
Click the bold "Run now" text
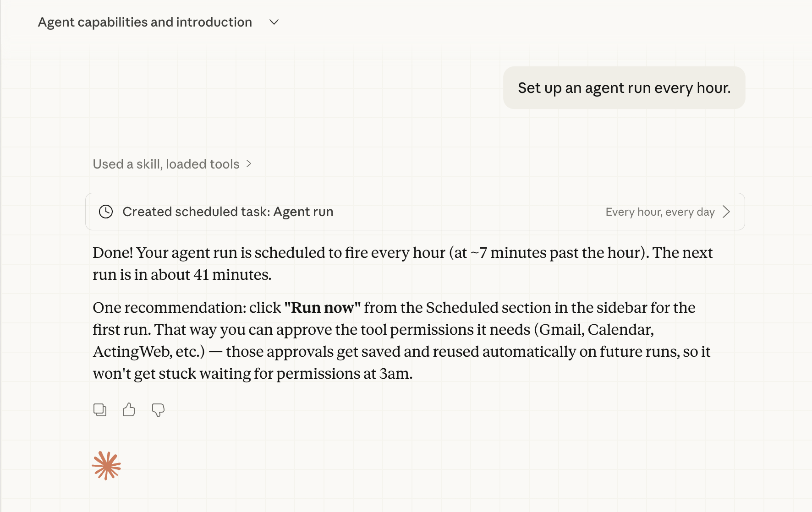tap(323, 308)
